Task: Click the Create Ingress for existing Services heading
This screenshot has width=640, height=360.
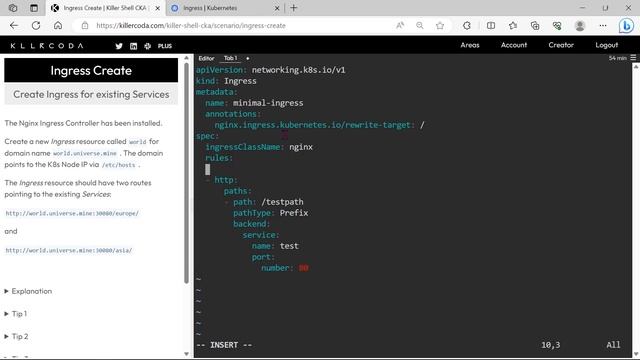Action: pos(91,94)
